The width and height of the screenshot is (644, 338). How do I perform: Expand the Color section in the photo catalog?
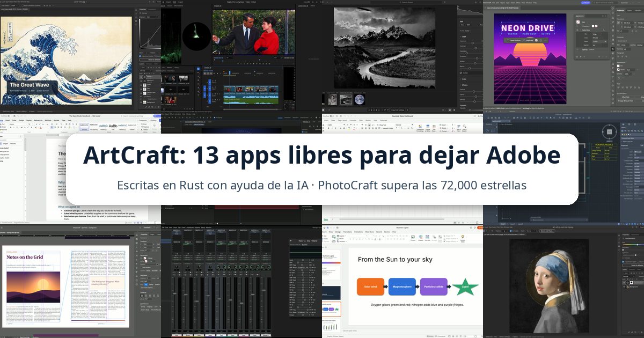464,79
